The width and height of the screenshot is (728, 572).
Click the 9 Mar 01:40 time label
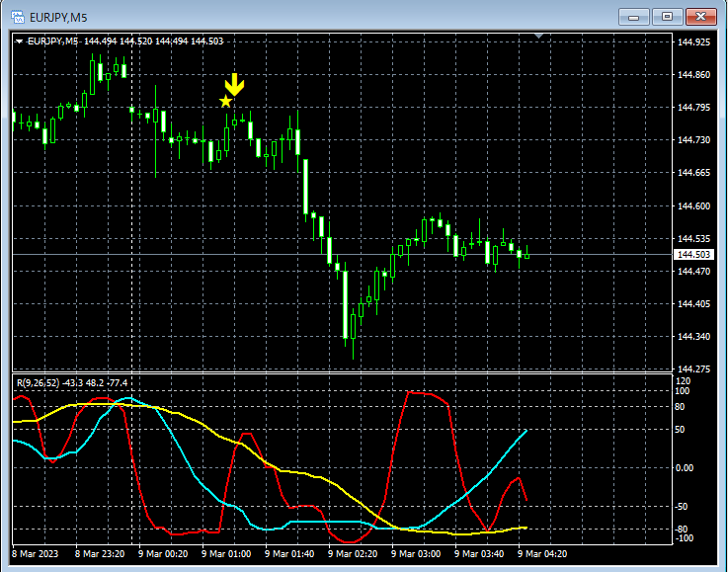tap(289, 554)
